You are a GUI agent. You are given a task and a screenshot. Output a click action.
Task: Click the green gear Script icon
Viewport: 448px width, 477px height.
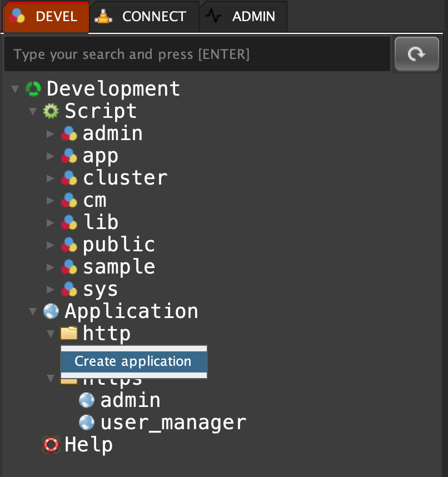(x=51, y=111)
